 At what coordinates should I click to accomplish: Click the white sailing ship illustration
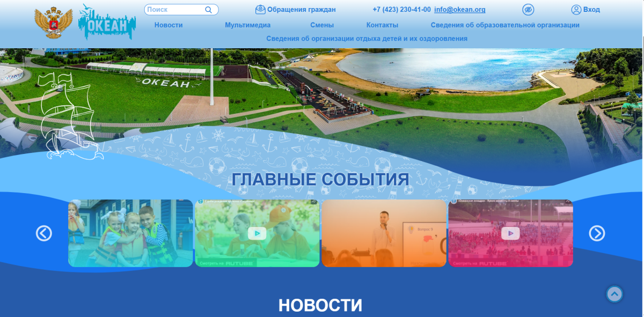tap(67, 117)
